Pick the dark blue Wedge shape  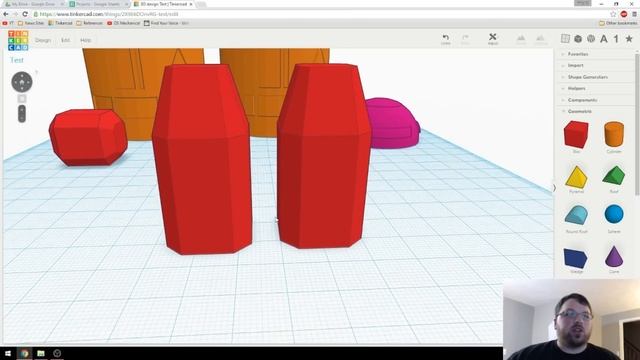576,258
